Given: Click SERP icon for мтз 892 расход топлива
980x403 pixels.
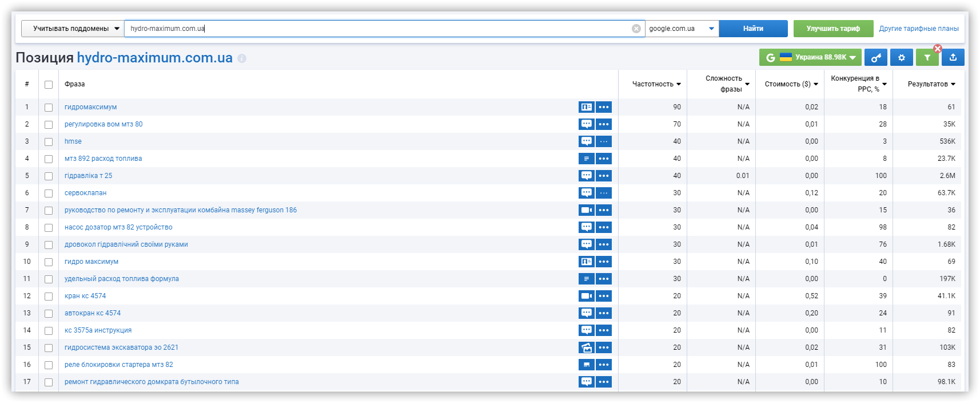Looking at the screenshot, I should pyautogui.click(x=586, y=159).
